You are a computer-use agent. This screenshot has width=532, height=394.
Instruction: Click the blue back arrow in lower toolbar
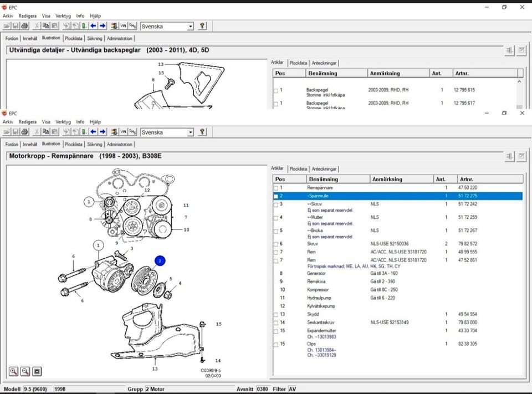pyautogui.click(x=93, y=132)
